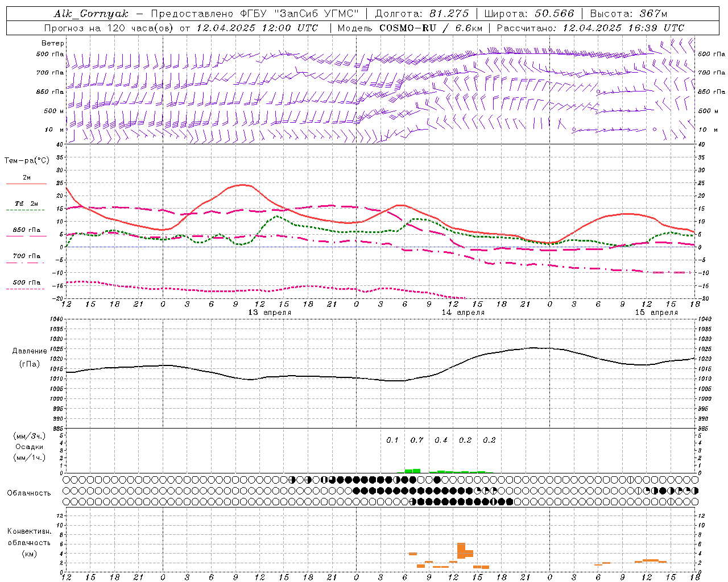Click the 14 апреля date label
Image resolution: width=728 pixels, height=582 pixels.
[463, 313]
